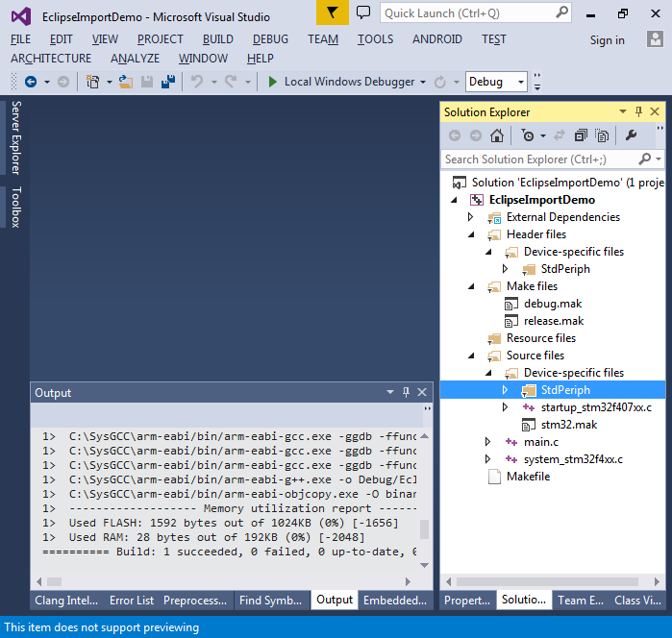672x638 pixels.
Task: Open the BUILD menu
Action: (x=217, y=39)
